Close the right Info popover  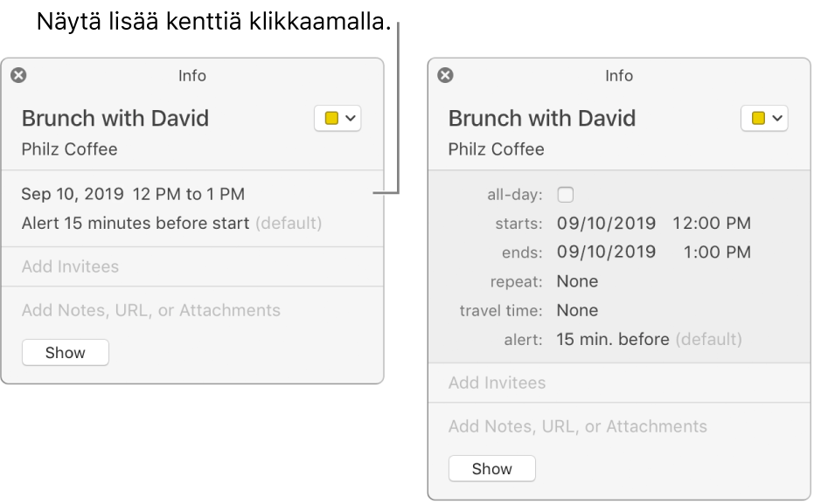[x=445, y=75]
